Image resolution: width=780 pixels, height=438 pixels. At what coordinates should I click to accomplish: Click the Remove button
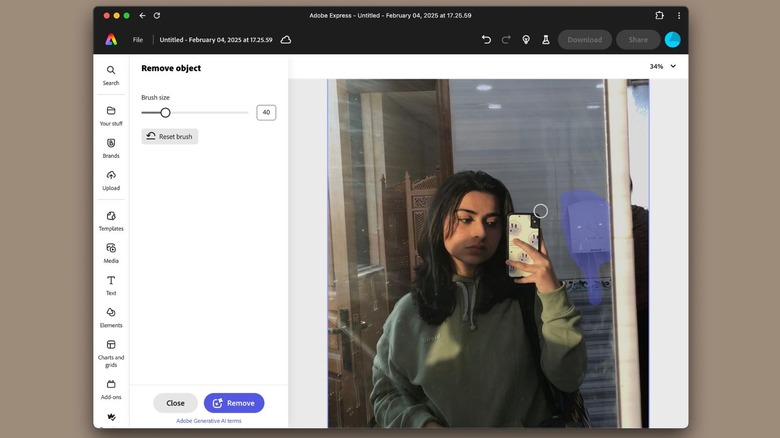point(234,403)
